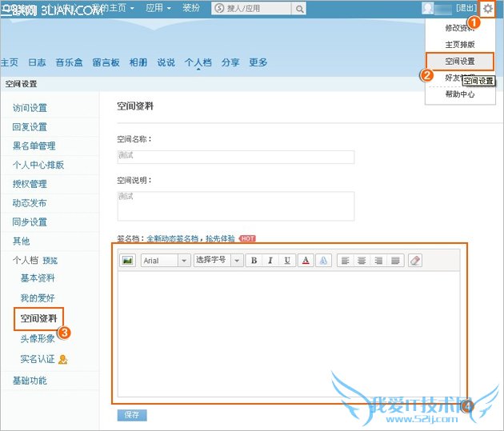Select 空间资料 in the sidebar
504x431 pixels.
coord(39,318)
